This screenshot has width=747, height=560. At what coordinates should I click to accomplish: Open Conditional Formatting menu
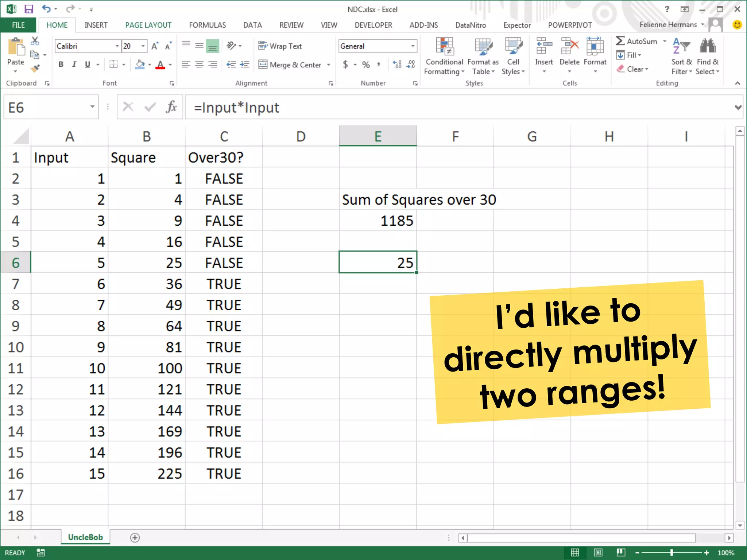pos(444,57)
